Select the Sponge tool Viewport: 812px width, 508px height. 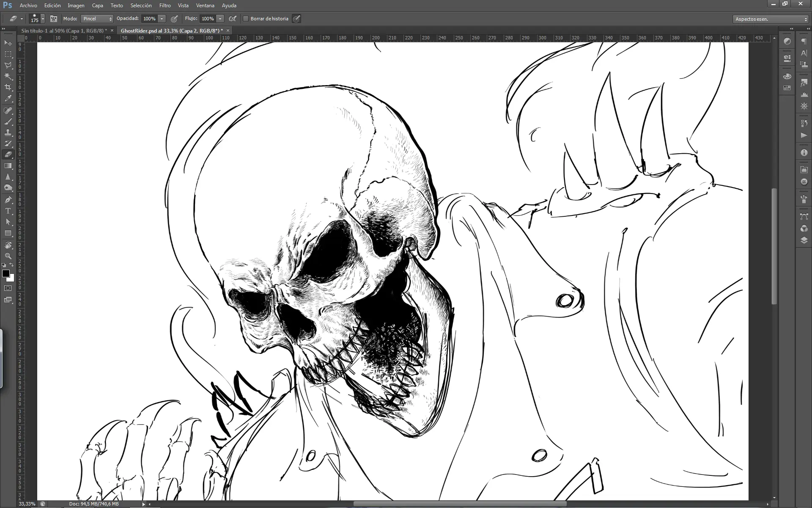coord(8,188)
